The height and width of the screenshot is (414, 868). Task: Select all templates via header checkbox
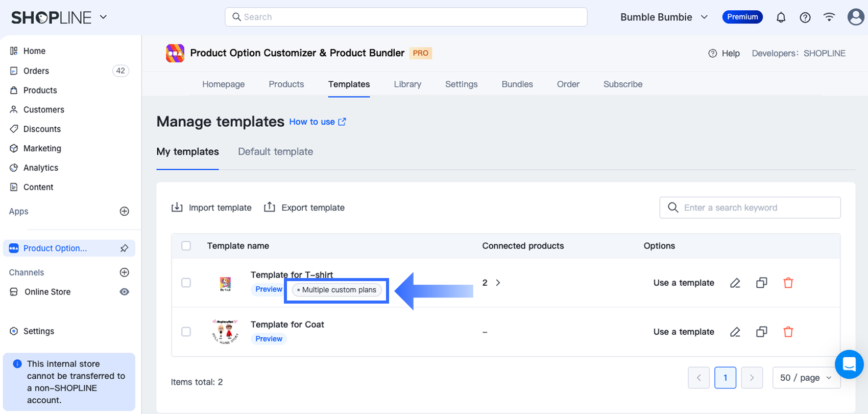(186, 246)
